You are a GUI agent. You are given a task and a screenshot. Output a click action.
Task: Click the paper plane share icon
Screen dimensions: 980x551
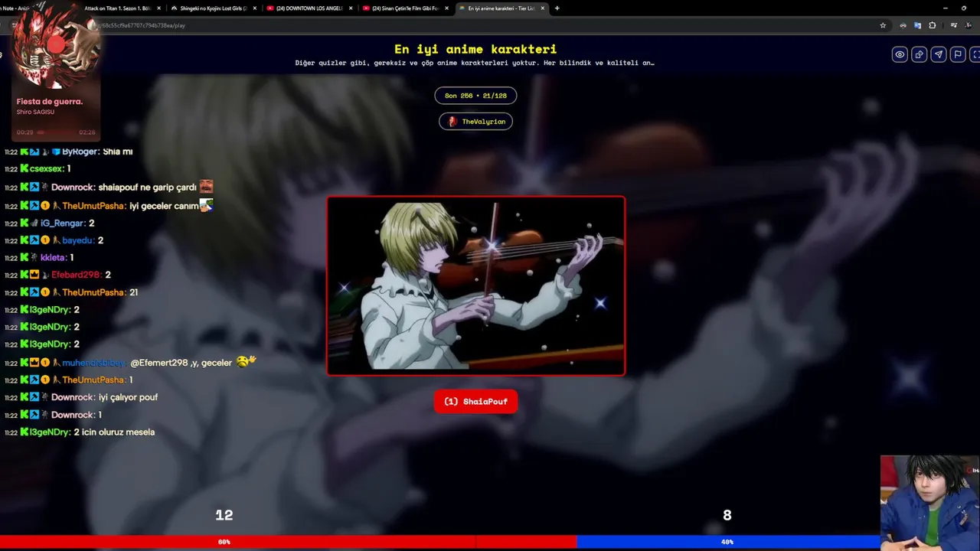pyautogui.click(x=938, y=54)
